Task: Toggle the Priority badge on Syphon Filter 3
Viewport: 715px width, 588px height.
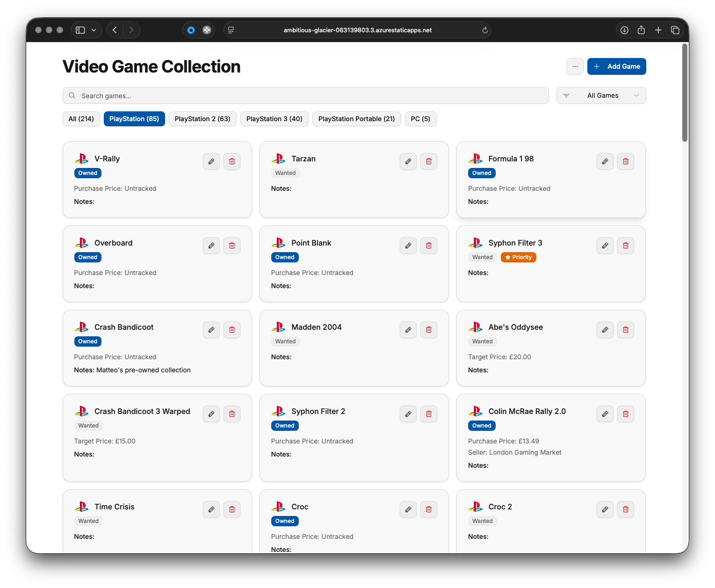Action: 518,257
